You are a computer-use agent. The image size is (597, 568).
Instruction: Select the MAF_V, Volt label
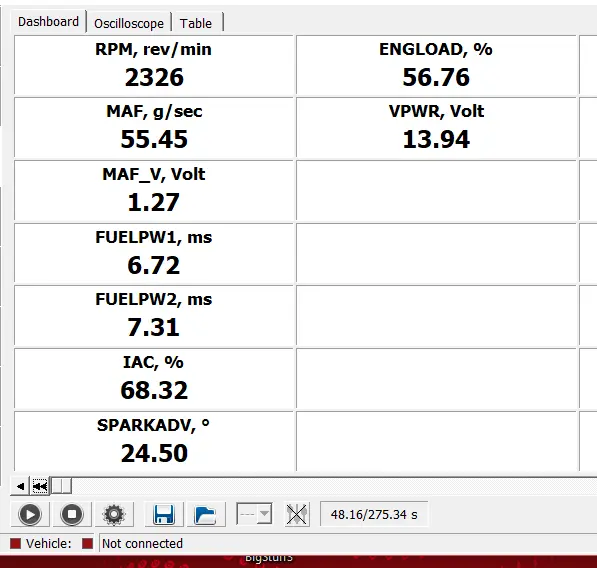(154, 174)
